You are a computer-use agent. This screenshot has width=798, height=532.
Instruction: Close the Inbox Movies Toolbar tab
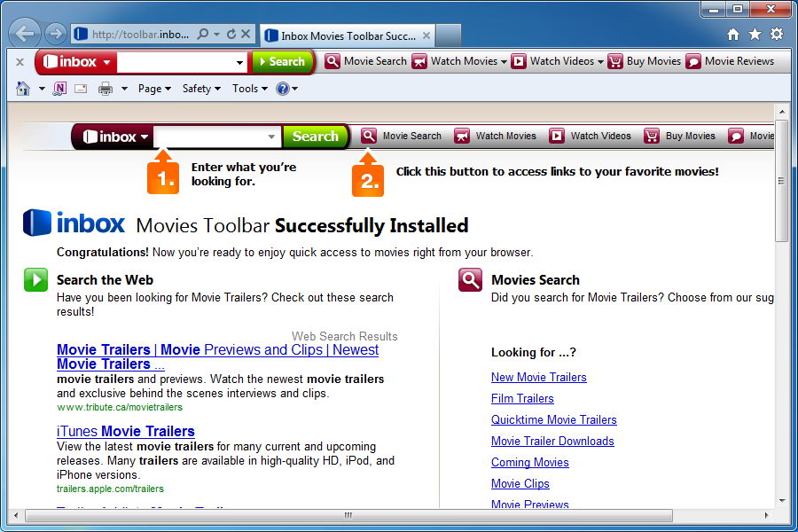(426, 35)
